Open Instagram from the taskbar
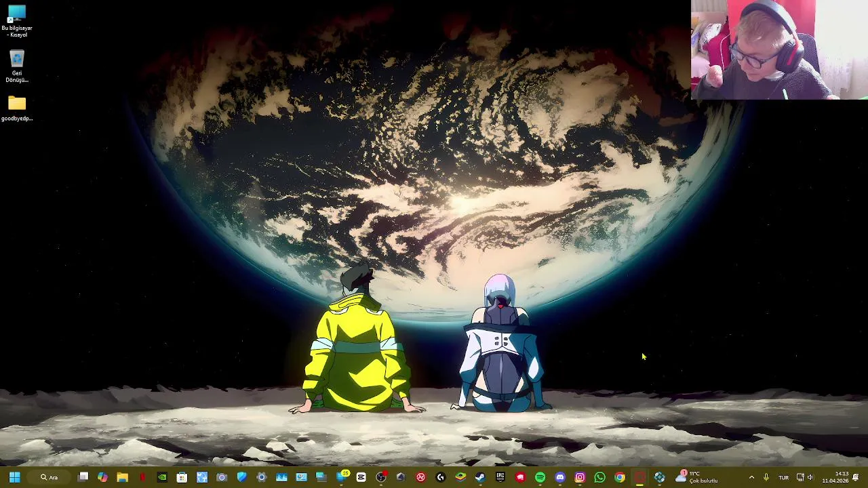The height and width of the screenshot is (488, 868). click(580, 477)
